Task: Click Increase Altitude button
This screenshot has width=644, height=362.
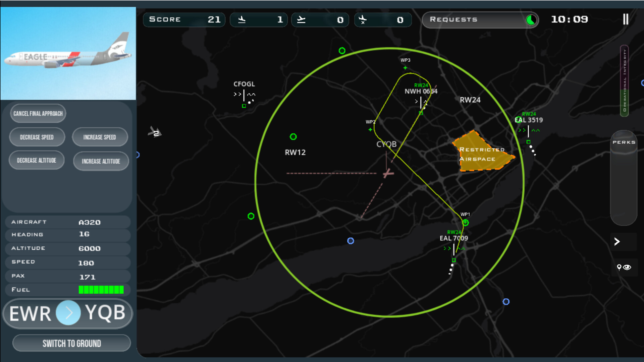Action: pyautogui.click(x=101, y=161)
